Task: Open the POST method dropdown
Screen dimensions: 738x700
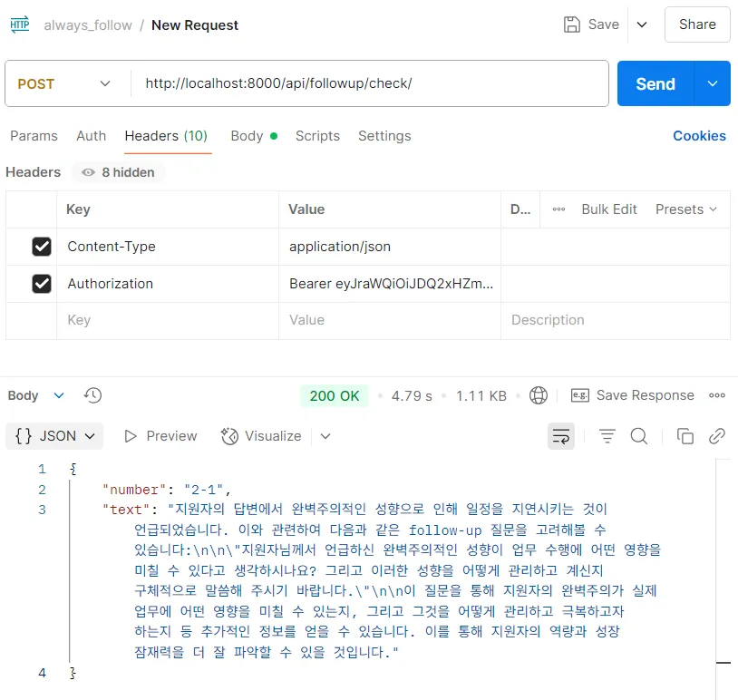Action: coord(64,83)
